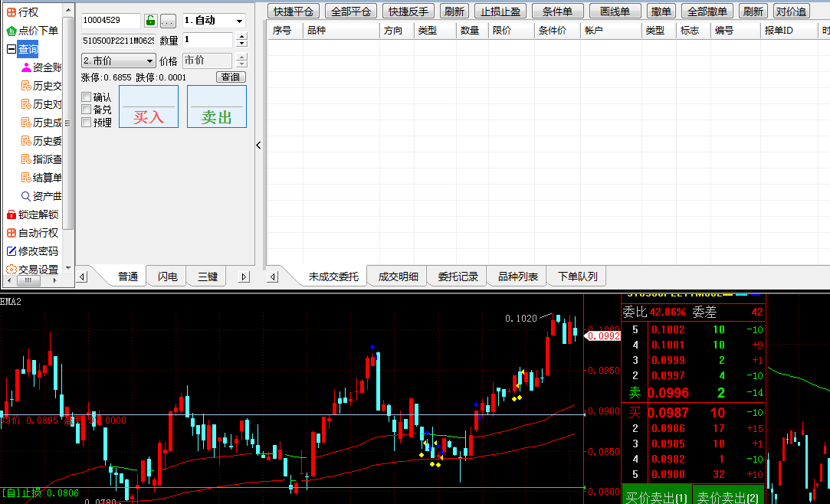Click 快捷平仓 quick close button
This screenshot has height=504, width=830.
tap(294, 11)
